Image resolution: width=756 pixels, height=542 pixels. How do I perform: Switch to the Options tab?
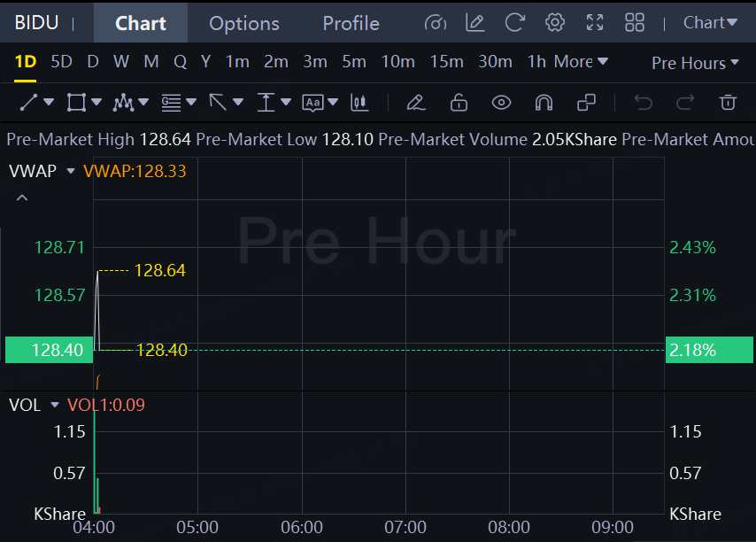click(243, 23)
